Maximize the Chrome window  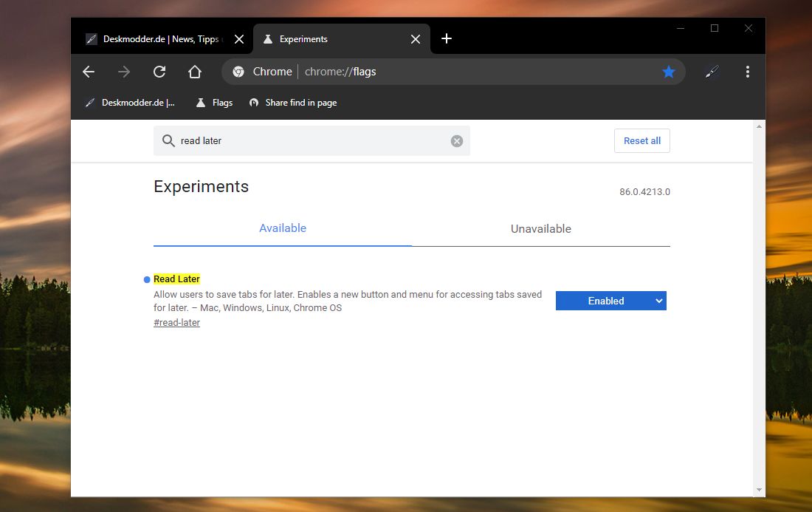[714, 28]
